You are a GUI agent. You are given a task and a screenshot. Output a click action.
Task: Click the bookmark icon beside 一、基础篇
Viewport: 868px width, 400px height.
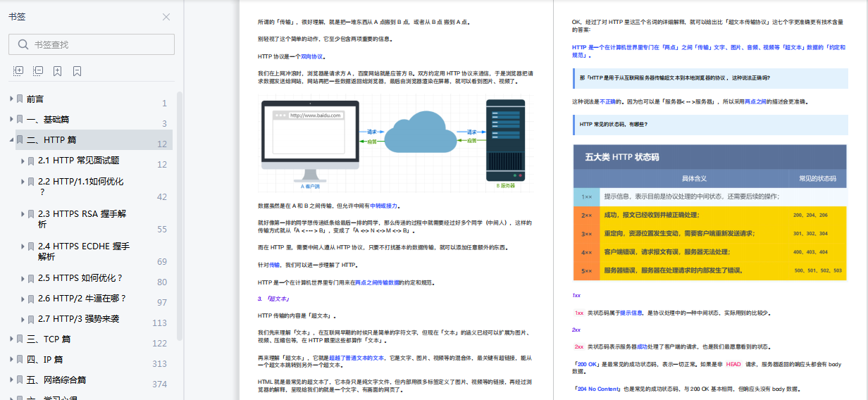coord(20,120)
